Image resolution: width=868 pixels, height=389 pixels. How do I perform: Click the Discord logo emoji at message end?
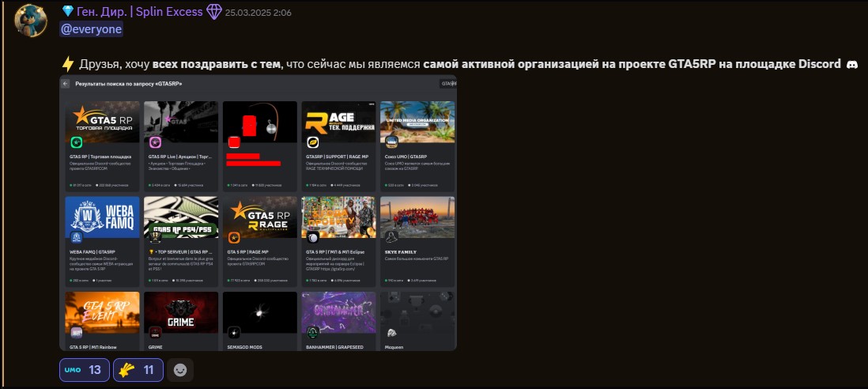[x=851, y=64]
